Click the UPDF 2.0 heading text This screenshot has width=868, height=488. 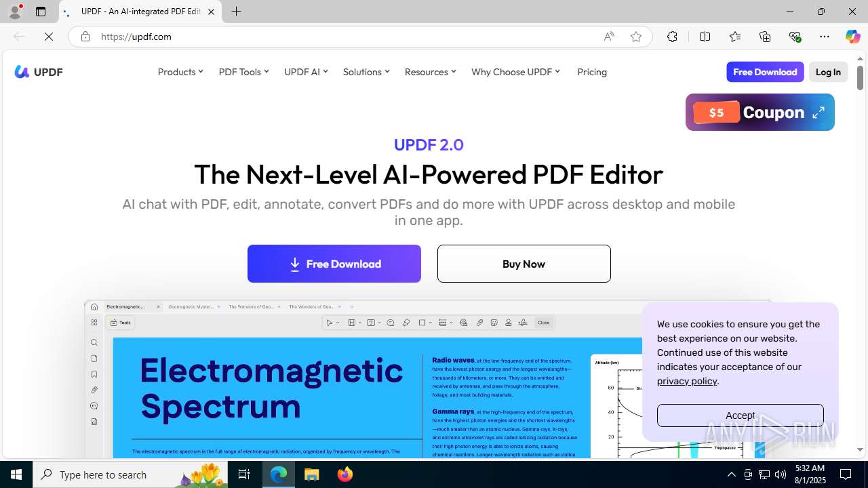pyautogui.click(x=429, y=145)
